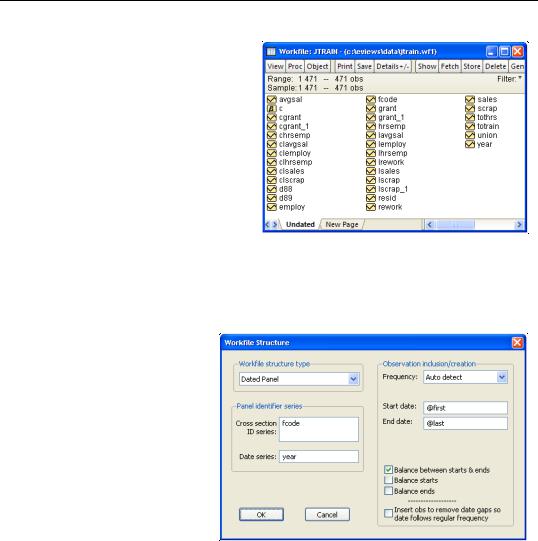Click the page tabs scroll-left arrow
Screen dimensions: 538x541
pyautogui.click(x=267, y=224)
